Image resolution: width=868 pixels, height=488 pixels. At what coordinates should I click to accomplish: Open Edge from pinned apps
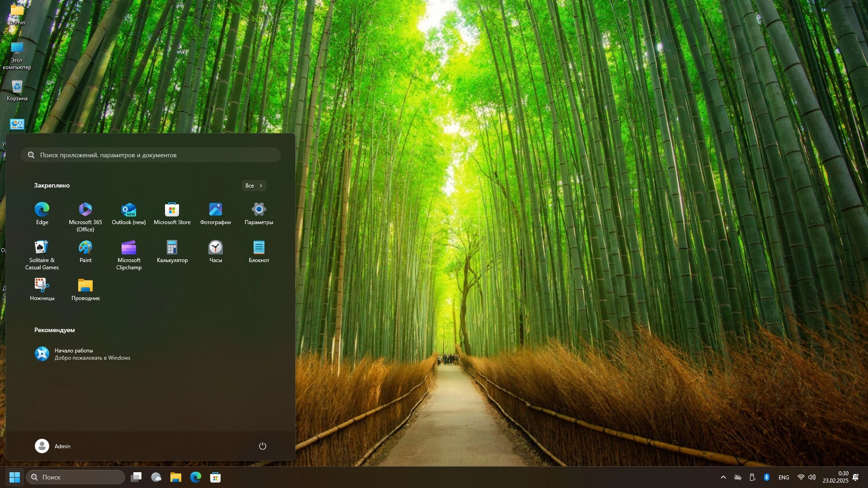click(42, 213)
